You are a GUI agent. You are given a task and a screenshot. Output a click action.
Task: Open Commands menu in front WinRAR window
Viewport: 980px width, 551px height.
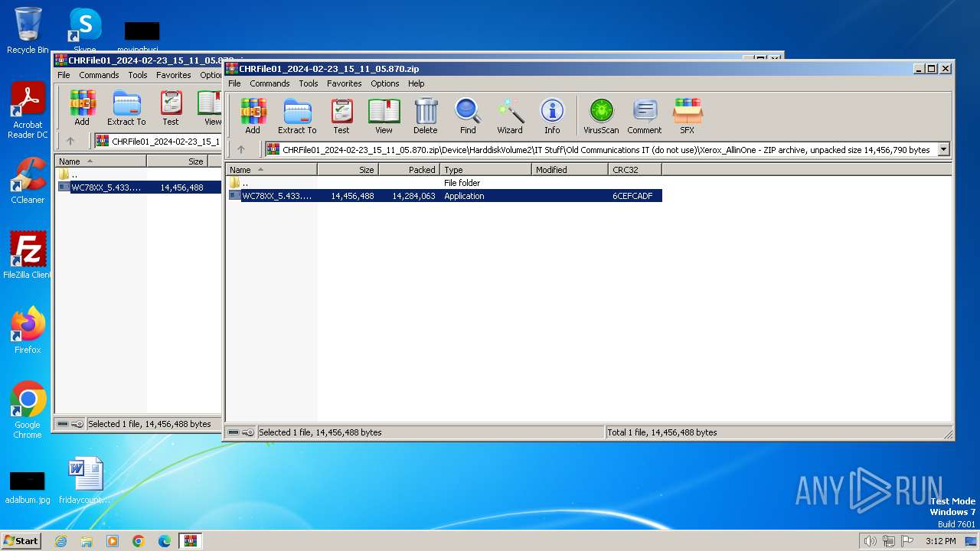(x=269, y=83)
